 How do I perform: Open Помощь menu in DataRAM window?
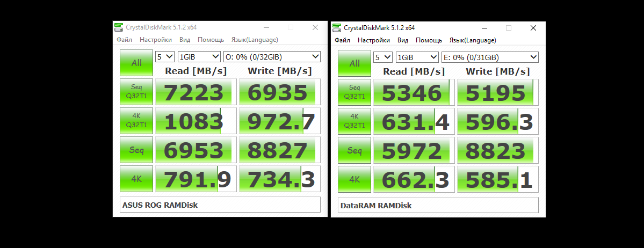coord(429,40)
